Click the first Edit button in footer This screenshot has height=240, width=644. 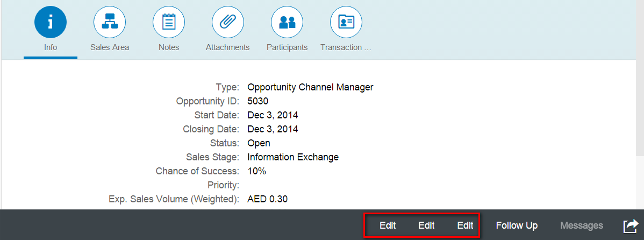pyautogui.click(x=388, y=225)
